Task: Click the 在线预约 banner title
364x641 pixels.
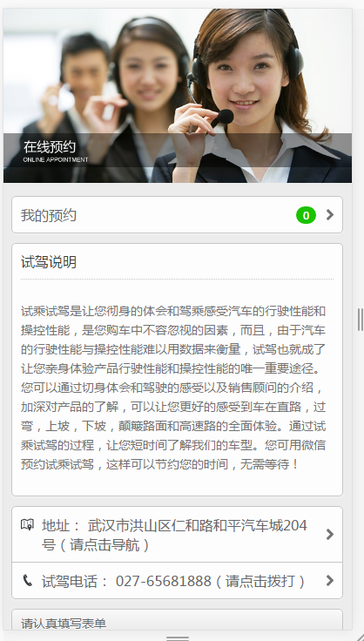Action: tap(50, 146)
